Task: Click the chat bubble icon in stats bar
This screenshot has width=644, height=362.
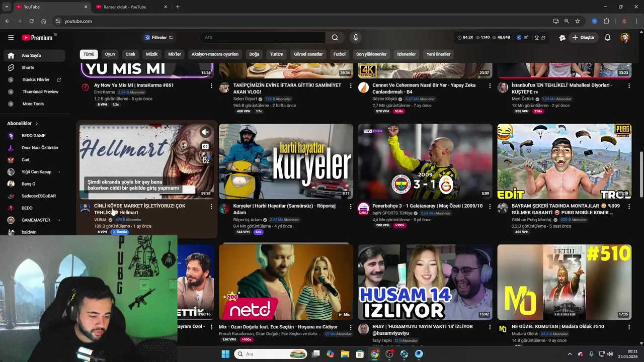Action: coord(543,37)
